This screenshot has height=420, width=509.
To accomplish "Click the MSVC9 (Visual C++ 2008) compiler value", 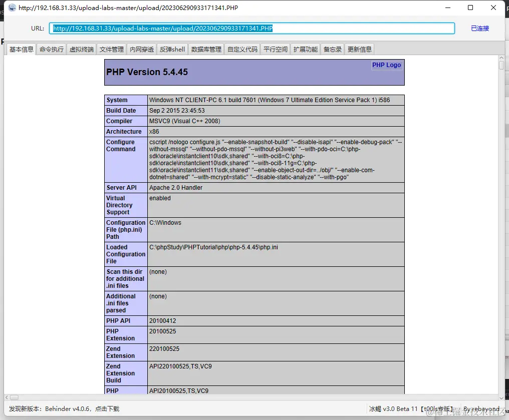I will point(185,121).
